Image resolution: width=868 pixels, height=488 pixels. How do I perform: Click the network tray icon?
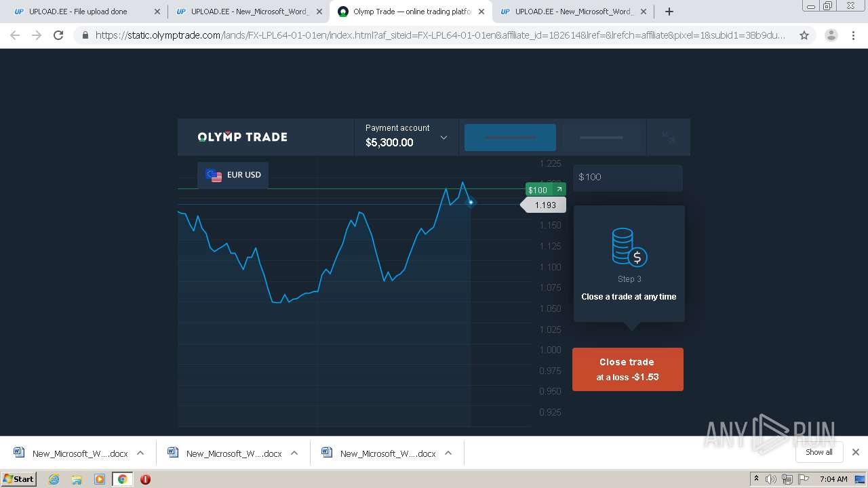coord(787,479)
